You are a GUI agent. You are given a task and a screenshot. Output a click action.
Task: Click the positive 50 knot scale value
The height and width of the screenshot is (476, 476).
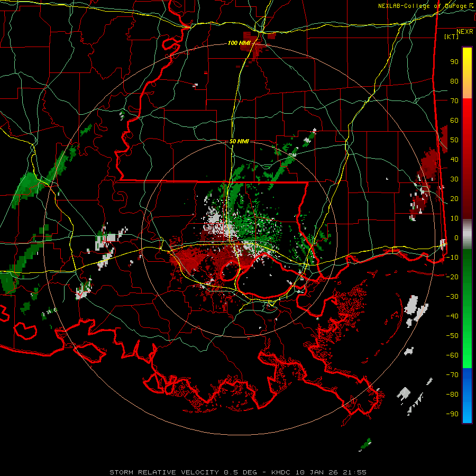[x=454, y=140]
